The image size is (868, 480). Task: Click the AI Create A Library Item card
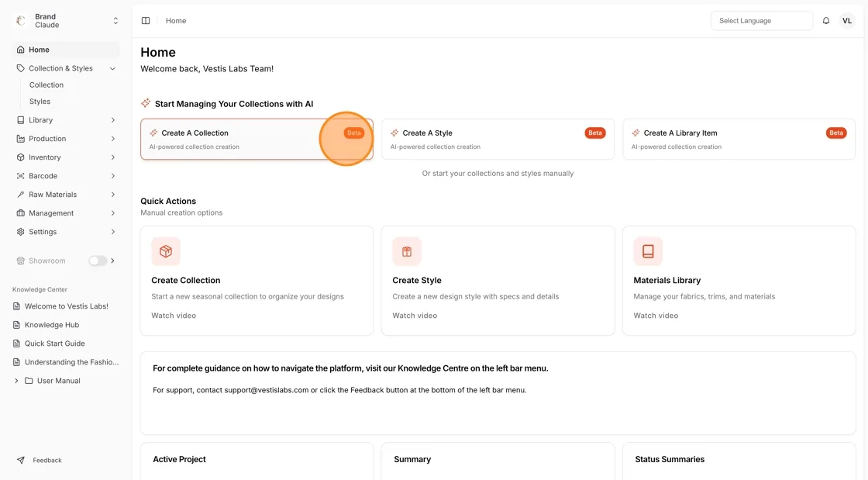[x=739, y=139]
